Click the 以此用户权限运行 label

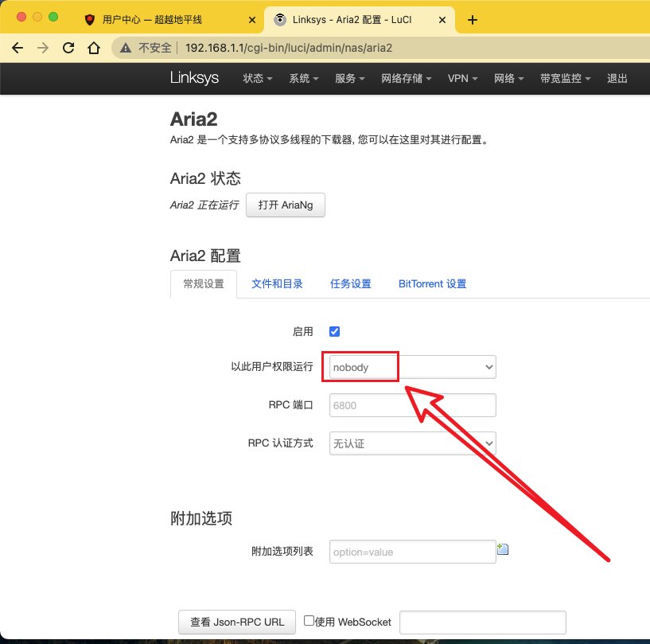coord(272,366)
